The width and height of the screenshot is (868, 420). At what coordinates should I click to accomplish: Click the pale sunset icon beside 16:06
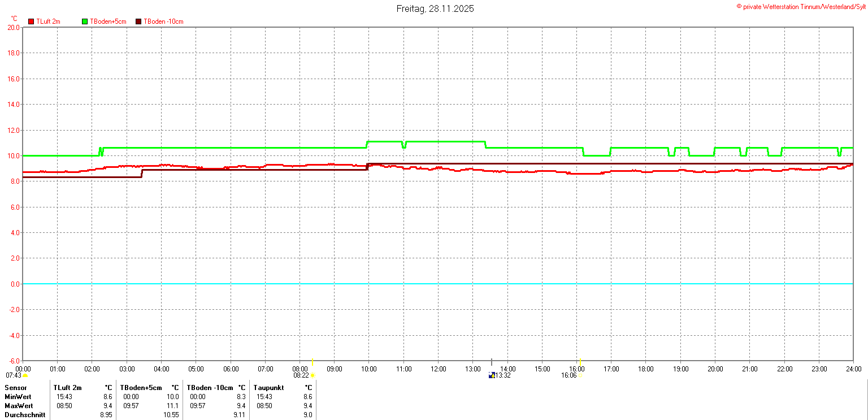click(580, 375)
